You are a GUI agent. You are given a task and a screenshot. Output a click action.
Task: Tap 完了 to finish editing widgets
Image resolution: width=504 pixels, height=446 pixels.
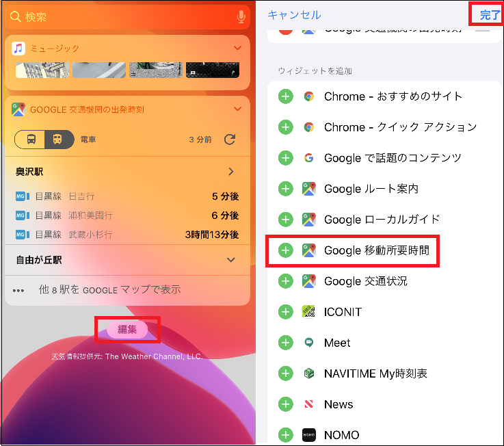point(490,14)
